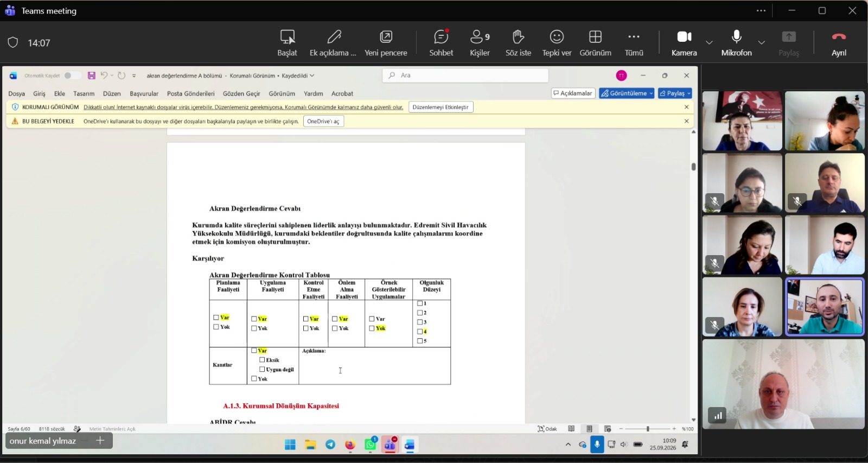Show the Kişiler participants list
The width and height of the screenshot is (868, 463).
480,43
